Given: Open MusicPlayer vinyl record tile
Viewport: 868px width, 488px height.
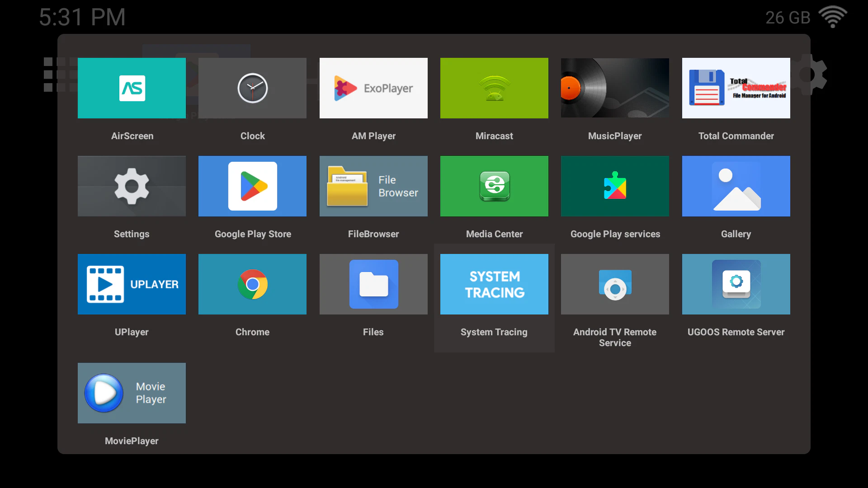Looking at the screenshot, I should click(x=615, y=88).
